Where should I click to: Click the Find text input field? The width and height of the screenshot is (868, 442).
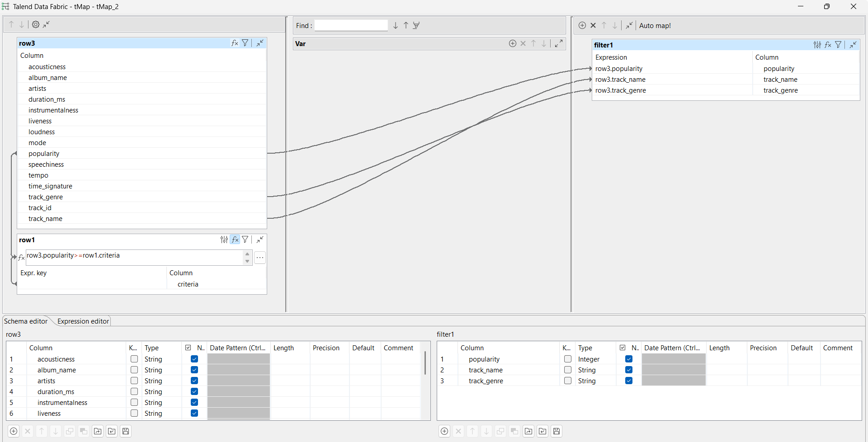tap(351, 25)
